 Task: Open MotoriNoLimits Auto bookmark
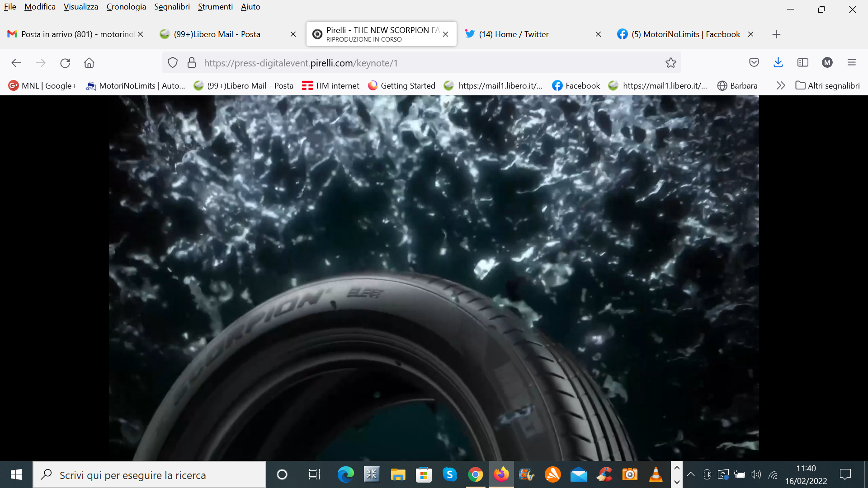136,85
